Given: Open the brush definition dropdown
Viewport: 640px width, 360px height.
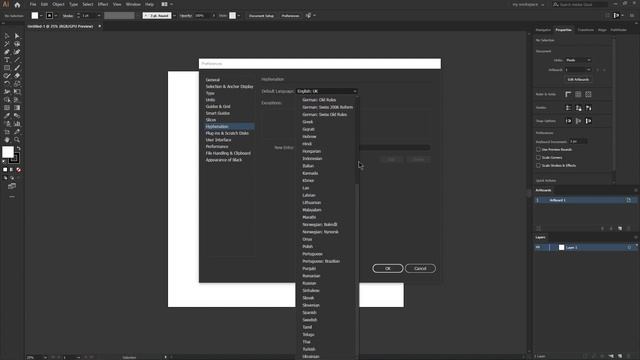Looking at the screenshot, I should (174, 16).
